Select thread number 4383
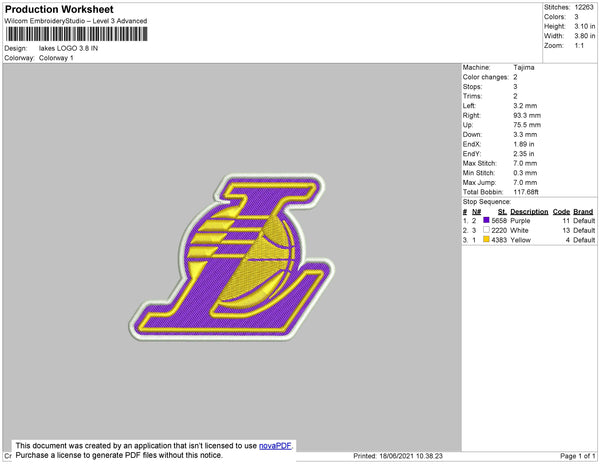Viewport: 600px width, 464px height. point(499,240)
